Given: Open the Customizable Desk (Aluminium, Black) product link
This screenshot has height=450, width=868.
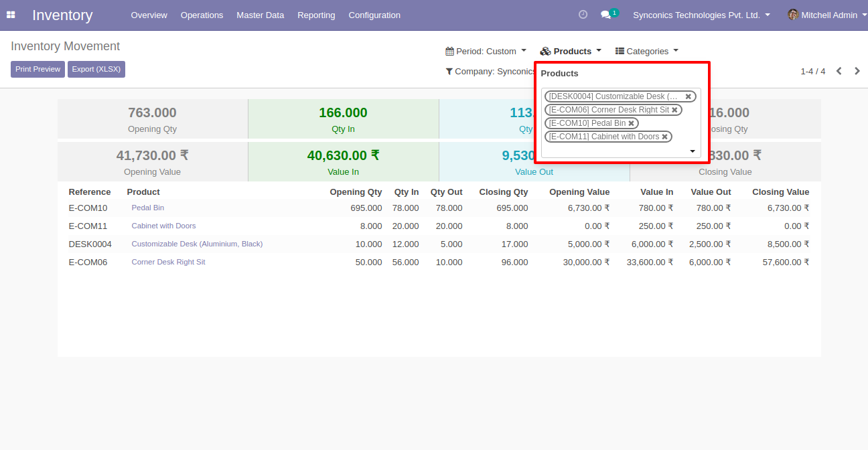Looking at the screenshot, I should point(197,244).
